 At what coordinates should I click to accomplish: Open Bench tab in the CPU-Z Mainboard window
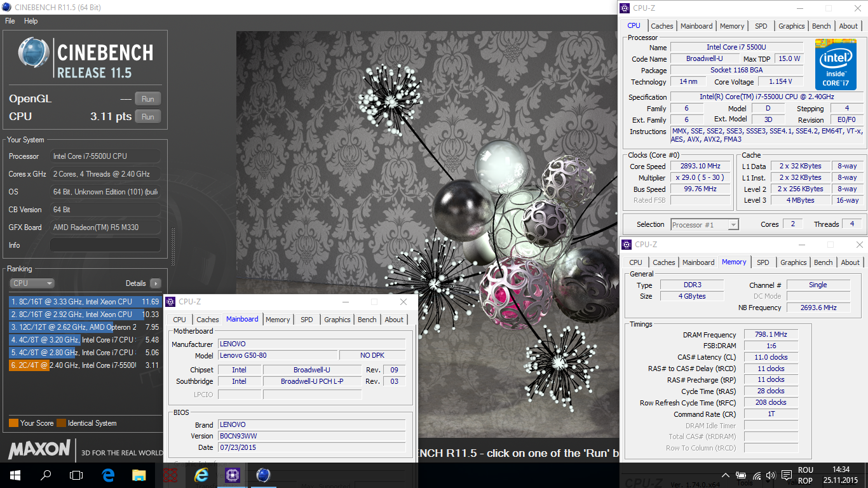coord(367,320)
